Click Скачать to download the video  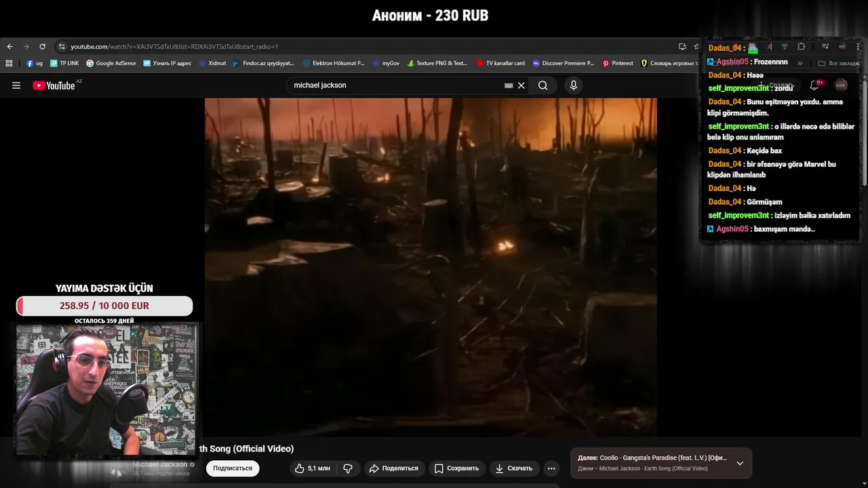click(513, 468)
